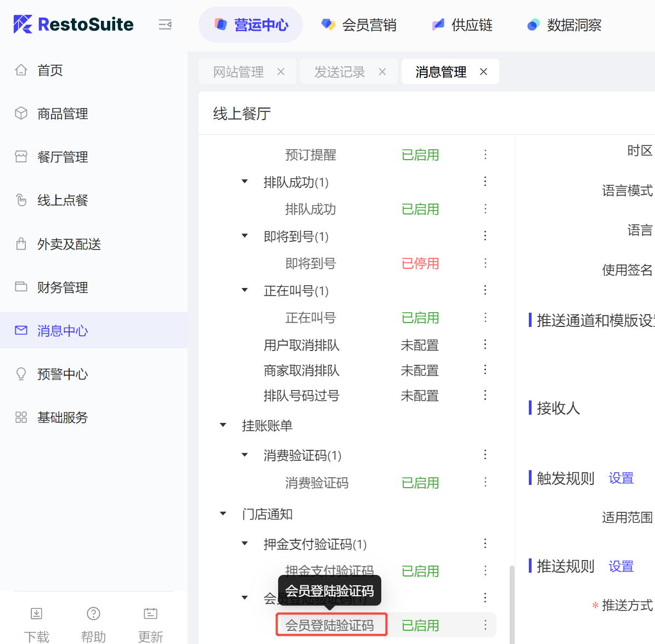Screen dimensions: 655x644
Task: Click 设置 link next to 推送规则
Action: (x=621, y=566)
